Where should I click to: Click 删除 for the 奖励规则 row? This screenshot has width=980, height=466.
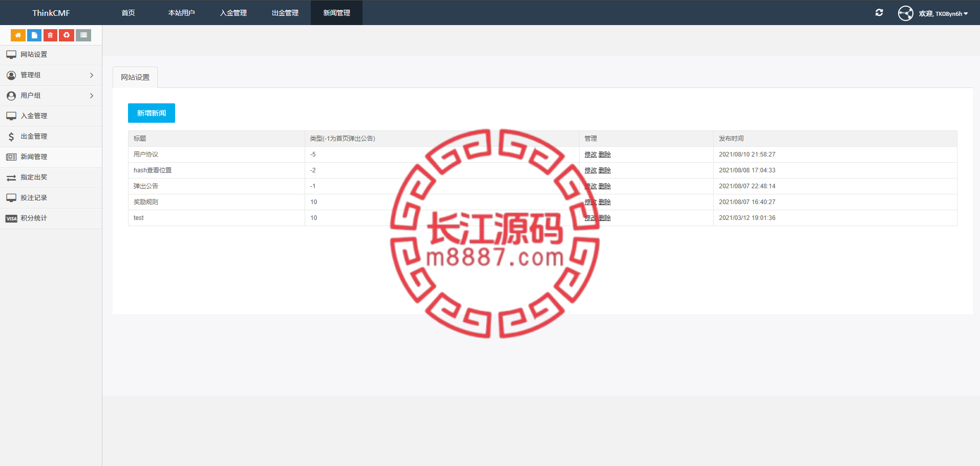pyautogui.click(x=605, y=202)
